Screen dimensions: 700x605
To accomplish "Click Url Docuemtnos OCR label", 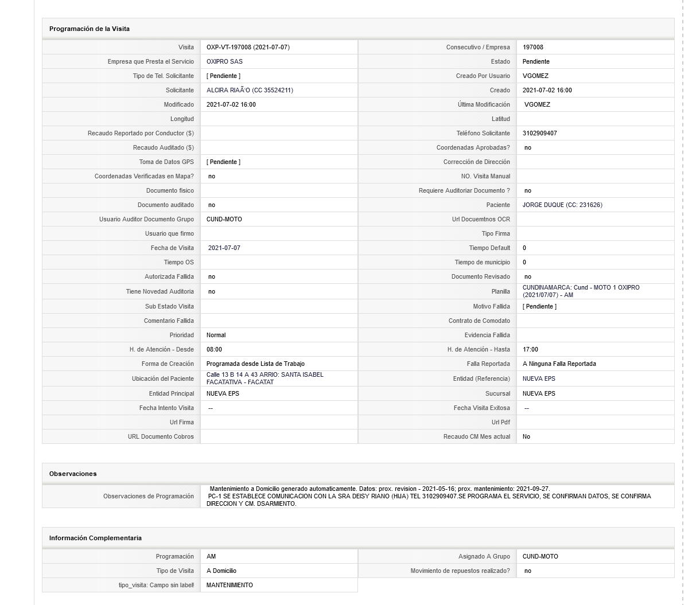I will (x=481, y=219).
